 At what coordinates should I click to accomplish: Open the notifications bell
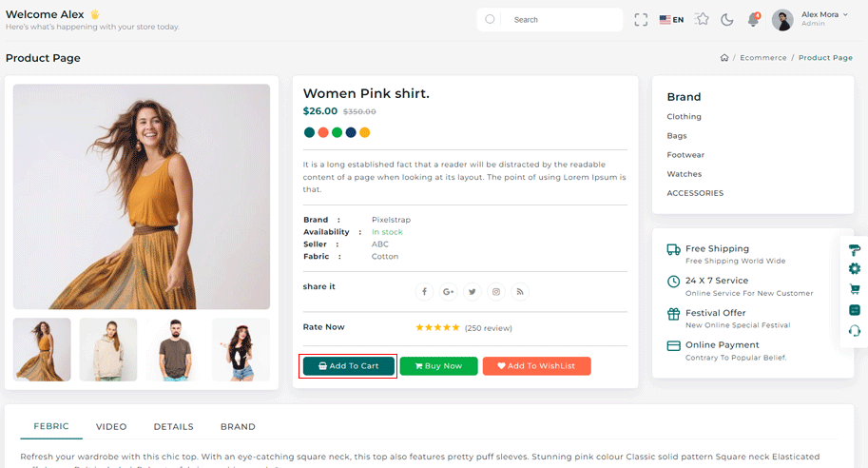point(753,19)
